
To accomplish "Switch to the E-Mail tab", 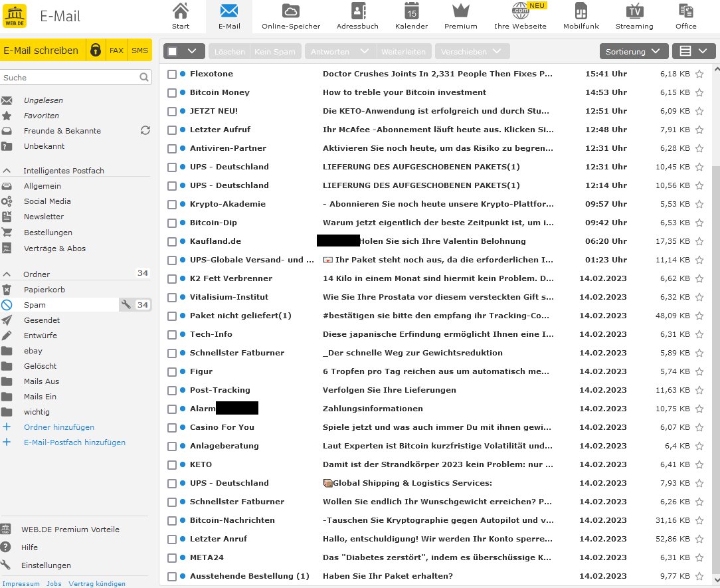I will tap(229, 17).
